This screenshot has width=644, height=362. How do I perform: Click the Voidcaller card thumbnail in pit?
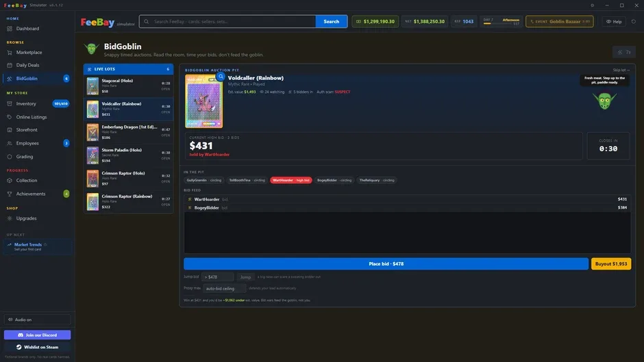[203, 101]
